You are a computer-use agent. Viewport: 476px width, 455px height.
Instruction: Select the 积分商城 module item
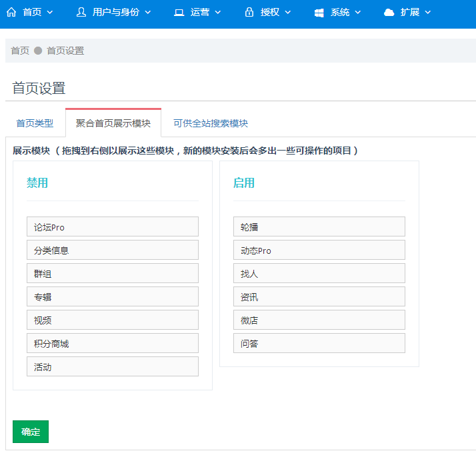tap(113, 343)
